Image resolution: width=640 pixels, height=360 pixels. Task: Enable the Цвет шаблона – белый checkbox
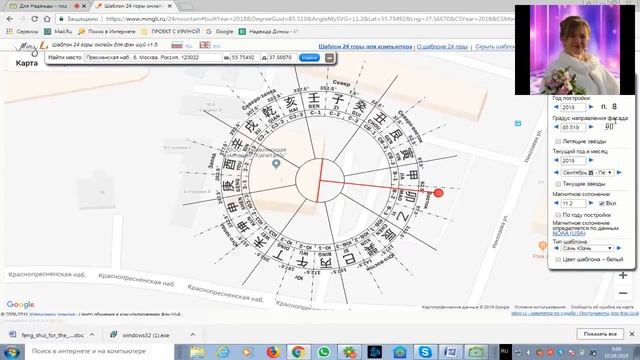click(x=558, y=260)
